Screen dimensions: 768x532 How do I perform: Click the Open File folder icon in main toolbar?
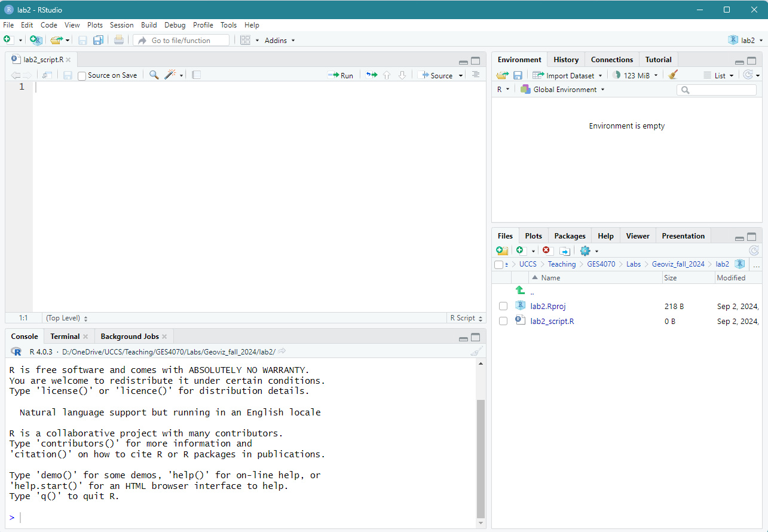coord(56,40)
